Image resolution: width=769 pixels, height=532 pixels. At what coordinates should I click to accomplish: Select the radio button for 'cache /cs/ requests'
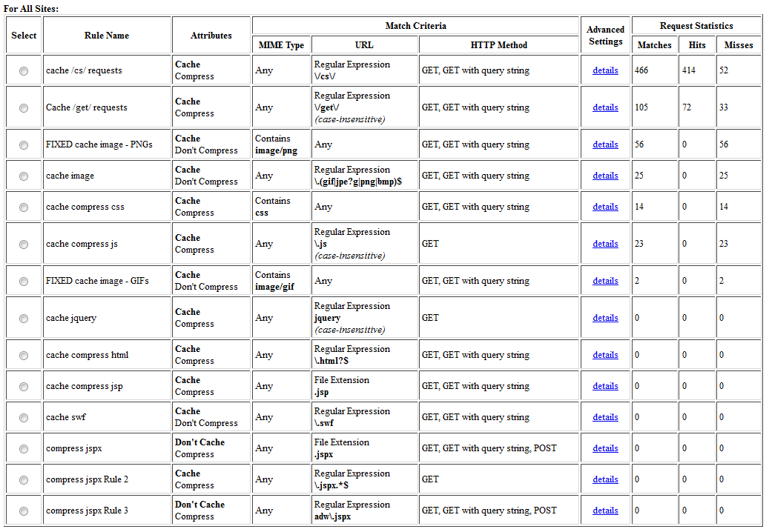pos(24,71)
